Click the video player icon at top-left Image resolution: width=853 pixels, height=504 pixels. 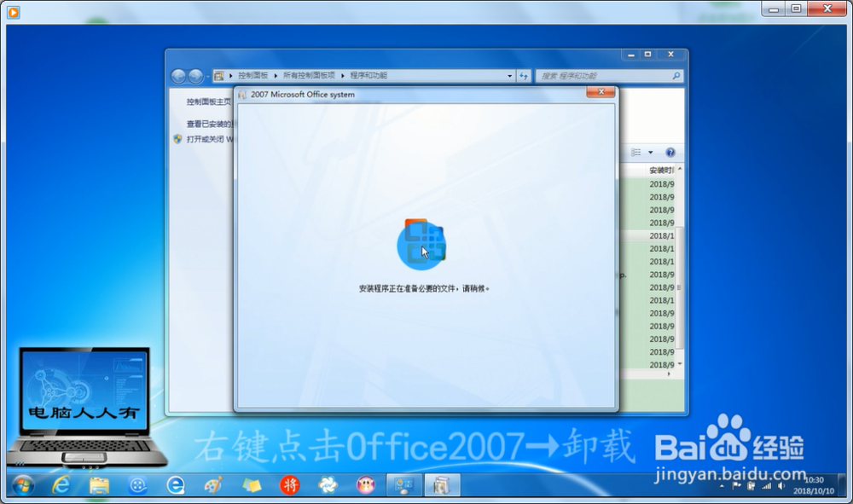14,12
